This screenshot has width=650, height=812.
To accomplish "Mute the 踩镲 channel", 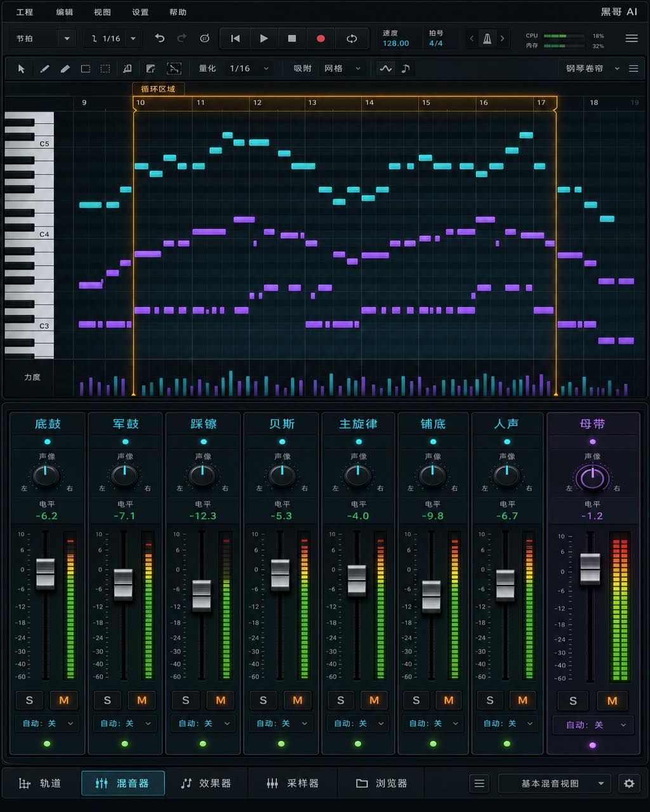I will click(x=220, y=700).
